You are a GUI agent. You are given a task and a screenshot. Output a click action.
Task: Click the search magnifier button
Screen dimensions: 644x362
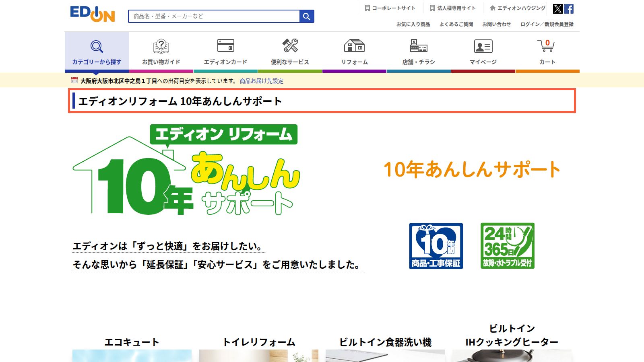[x=307, y=16]
